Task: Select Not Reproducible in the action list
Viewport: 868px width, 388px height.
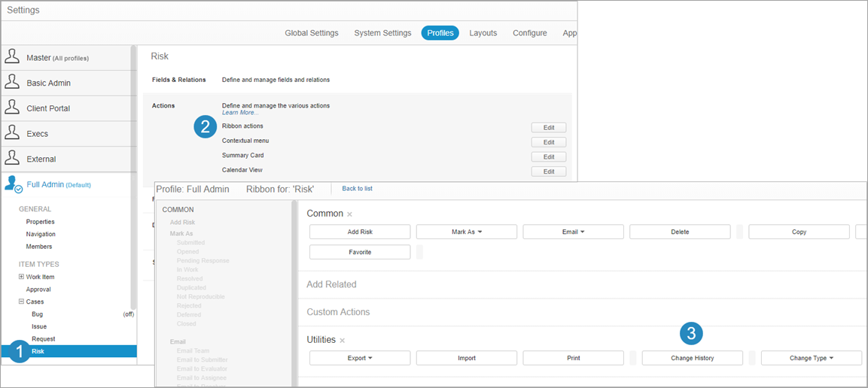Action: (200, 296)
